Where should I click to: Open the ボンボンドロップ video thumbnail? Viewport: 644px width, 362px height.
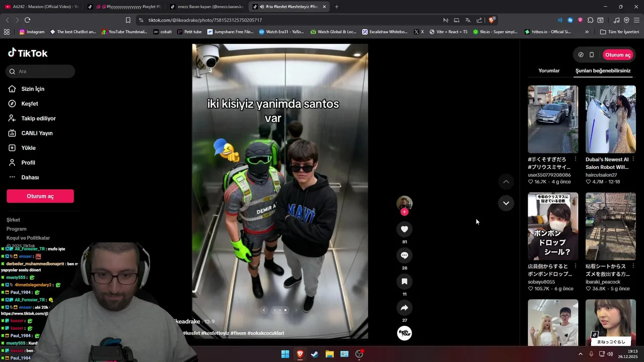(553, 226)
